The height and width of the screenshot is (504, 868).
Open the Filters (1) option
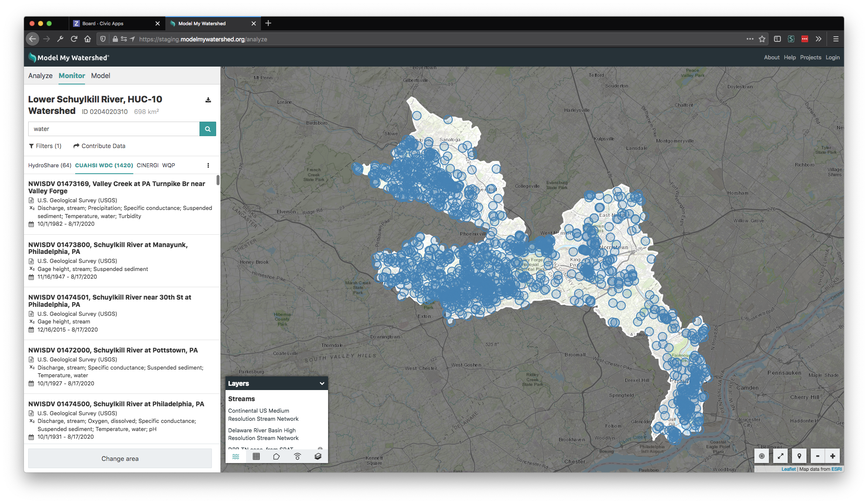point(45,146)
